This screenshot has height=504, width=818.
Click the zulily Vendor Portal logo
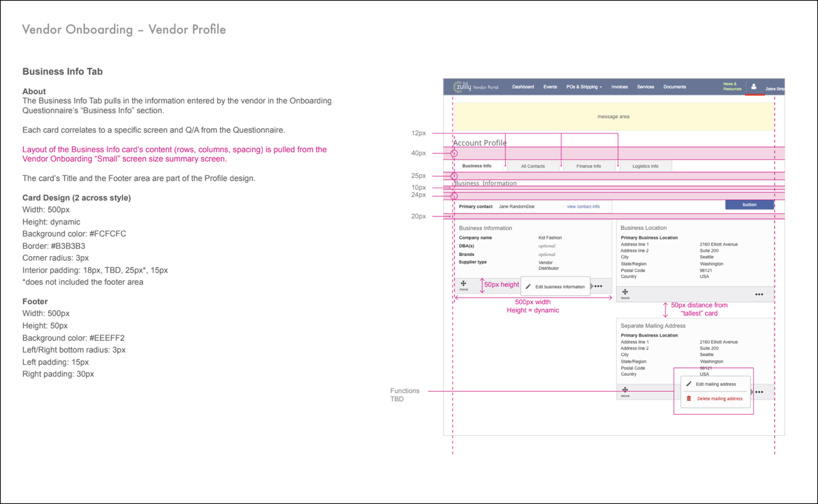(476, 87)
